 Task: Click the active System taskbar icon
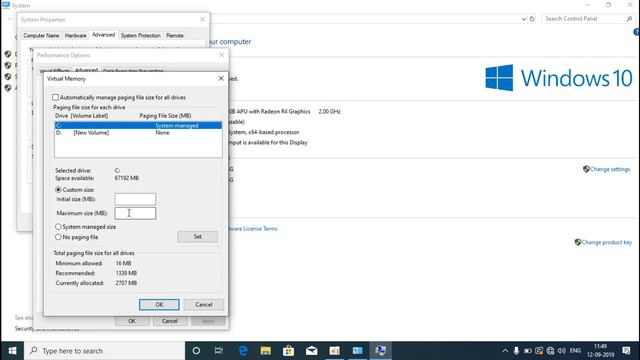point(380,351)
